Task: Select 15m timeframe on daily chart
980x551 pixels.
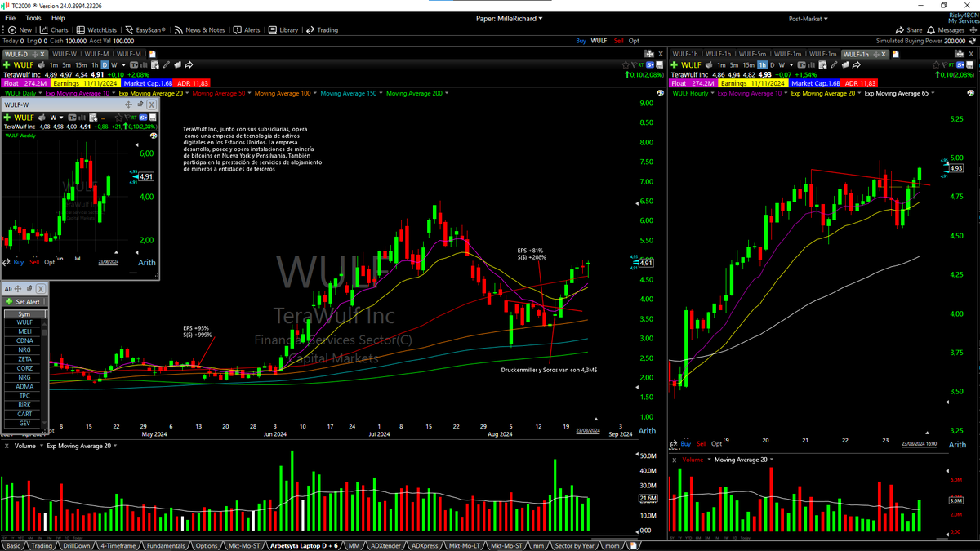Action: 81,64
